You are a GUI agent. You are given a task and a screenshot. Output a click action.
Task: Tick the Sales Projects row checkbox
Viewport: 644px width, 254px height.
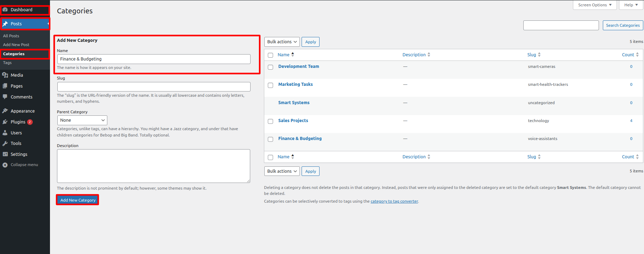270,121
